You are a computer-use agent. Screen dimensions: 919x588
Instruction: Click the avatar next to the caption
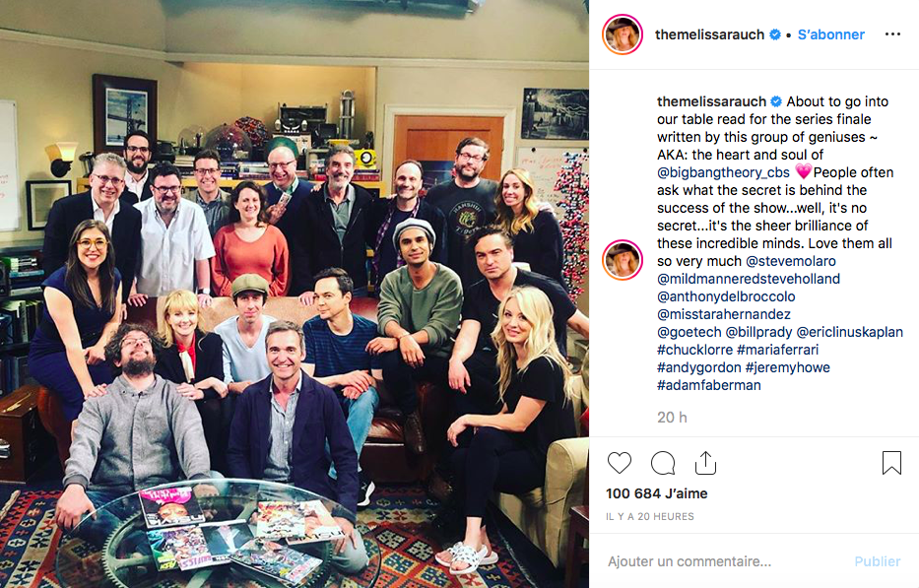(623, 260)
